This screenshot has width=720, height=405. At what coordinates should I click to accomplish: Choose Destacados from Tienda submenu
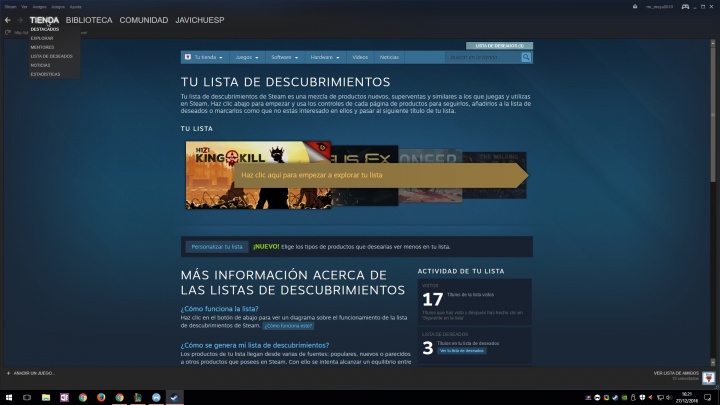coord(45,29)
